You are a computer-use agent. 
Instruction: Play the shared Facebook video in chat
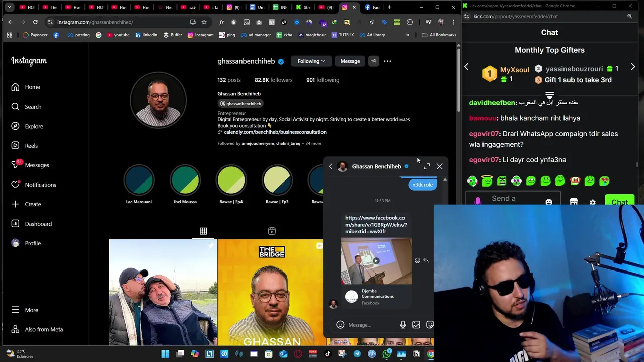376,261
